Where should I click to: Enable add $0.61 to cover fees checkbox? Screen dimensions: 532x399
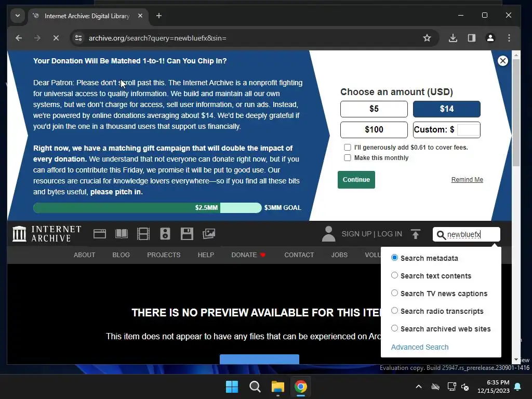(x=348, y=147)
